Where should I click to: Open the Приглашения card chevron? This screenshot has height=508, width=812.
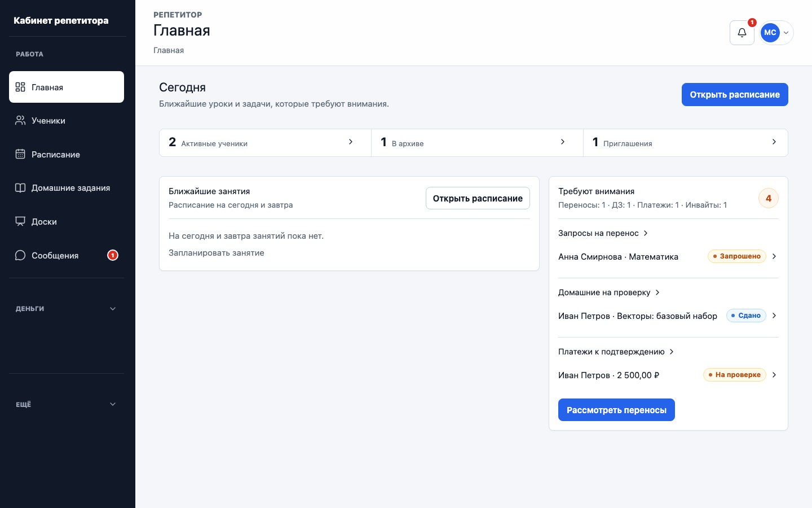[774, 142]
